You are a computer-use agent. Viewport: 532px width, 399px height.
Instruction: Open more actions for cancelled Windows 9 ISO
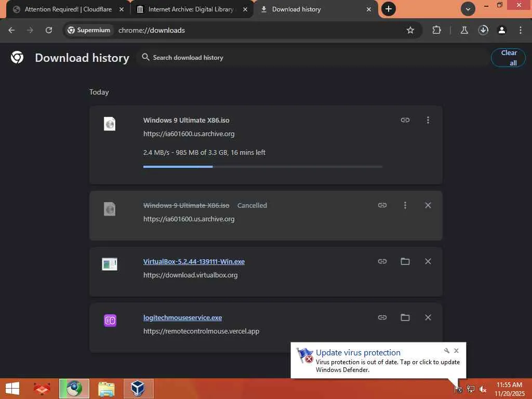tap(405, 205)
